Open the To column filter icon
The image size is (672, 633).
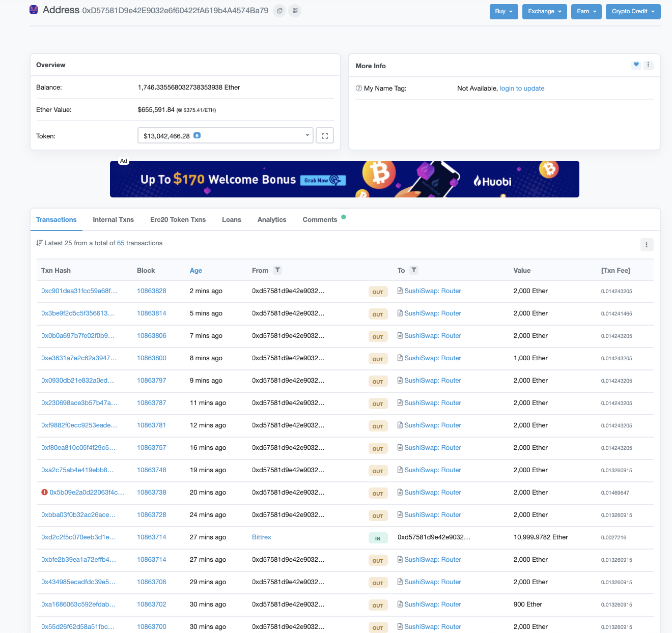pyautogui.click(x=414, y=270)
